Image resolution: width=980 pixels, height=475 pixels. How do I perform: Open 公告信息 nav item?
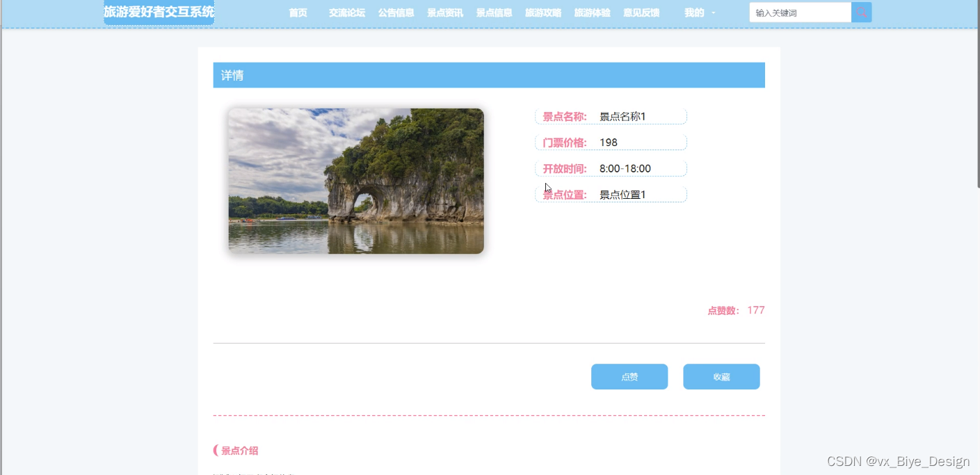click(396, 13)
